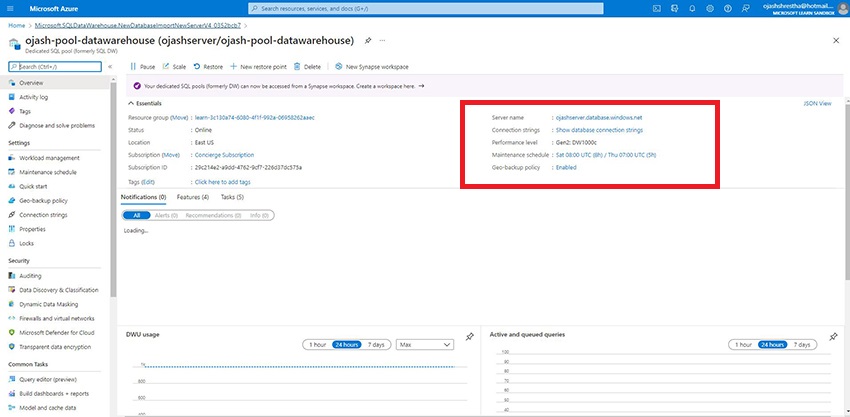Select 7 days for Active and queued queries
850x417 pixels.
click(x=801, y=345)
